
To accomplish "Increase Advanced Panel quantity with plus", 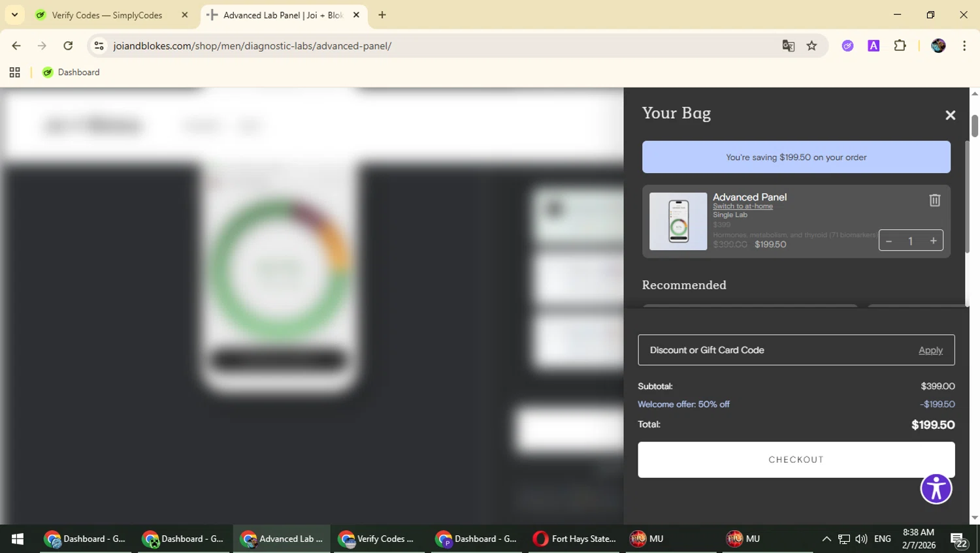I will pos(933,241).
